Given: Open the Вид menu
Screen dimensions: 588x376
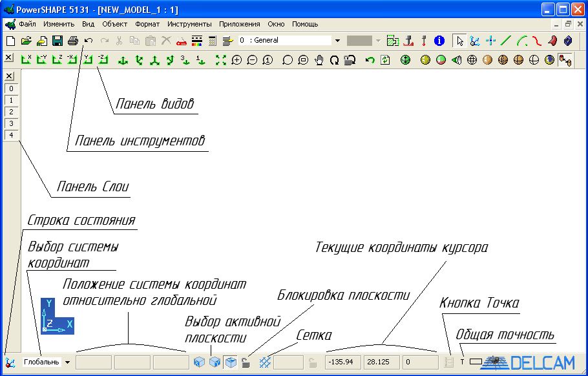Looking at the screenshot, I should pos(88,24).
